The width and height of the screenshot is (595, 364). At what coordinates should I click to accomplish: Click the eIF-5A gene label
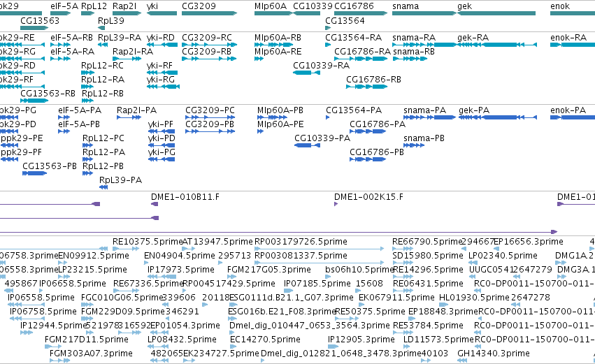[x=64, y=6]
